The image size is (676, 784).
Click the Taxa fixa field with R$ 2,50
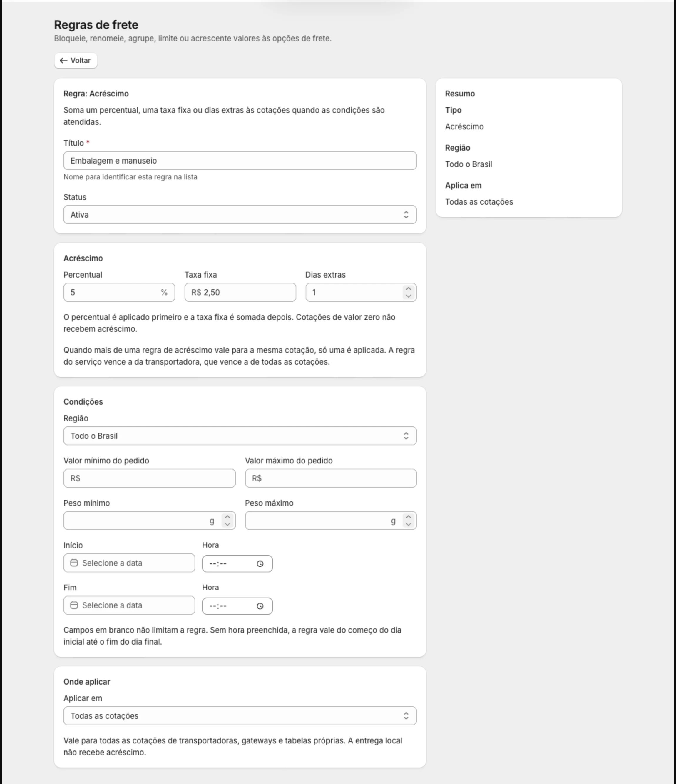pos(240,293)
